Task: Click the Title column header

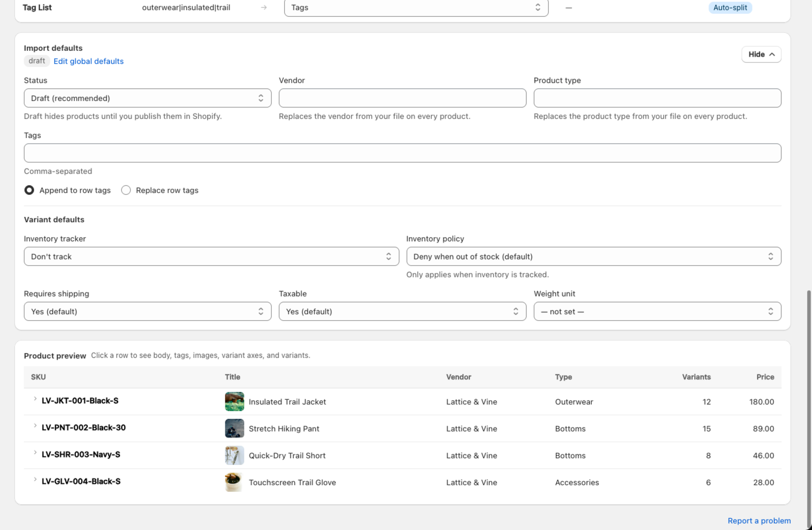Action: pos(232,377)
